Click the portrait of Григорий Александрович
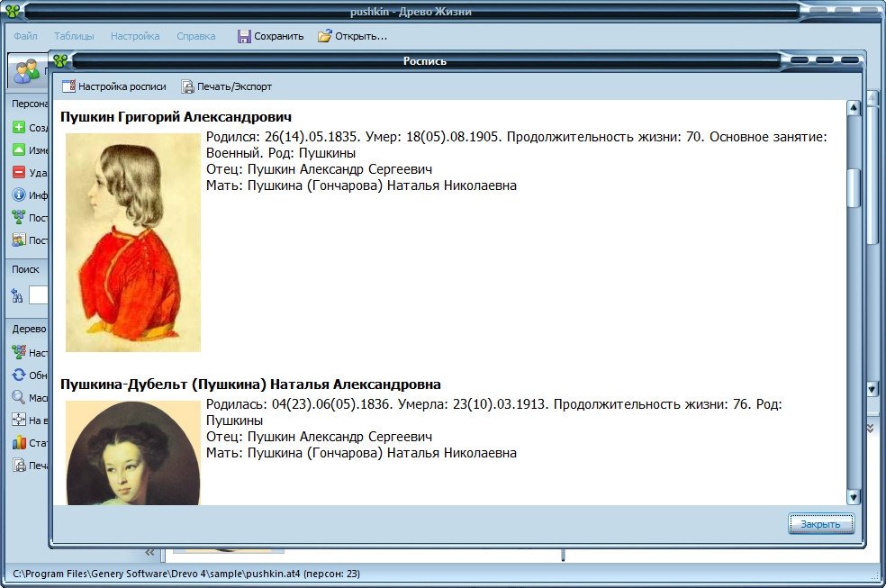Viewport: 886px width, 588px height. click(133, 243)
